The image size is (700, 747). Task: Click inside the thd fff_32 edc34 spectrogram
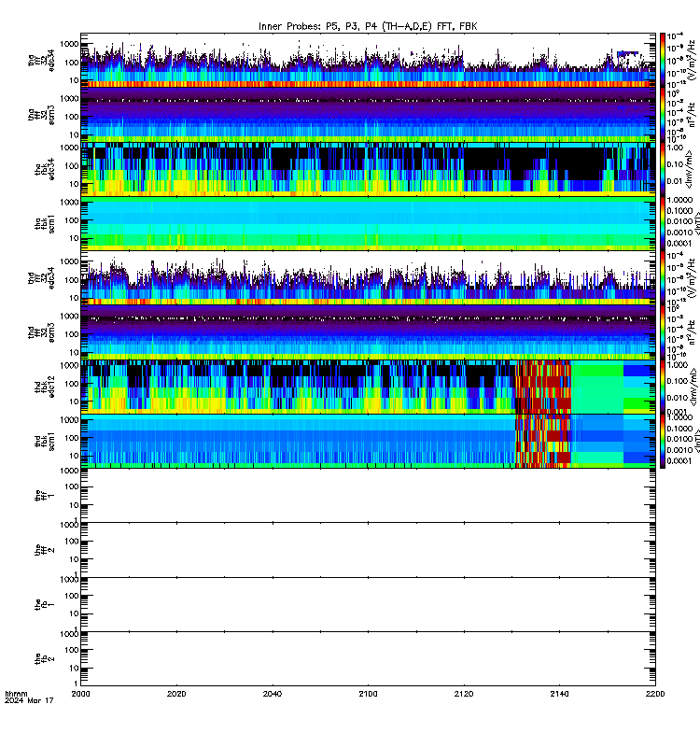click(368, 277)
